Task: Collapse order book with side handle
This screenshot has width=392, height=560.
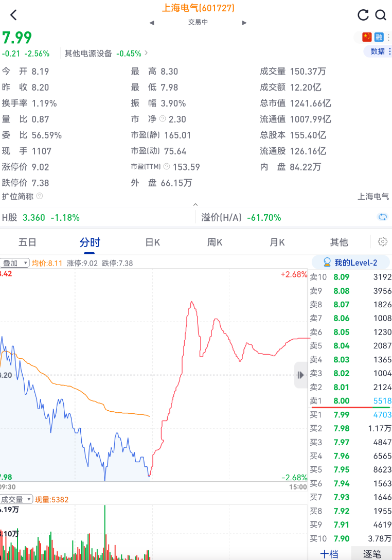Action: click(x=300, y=375)
